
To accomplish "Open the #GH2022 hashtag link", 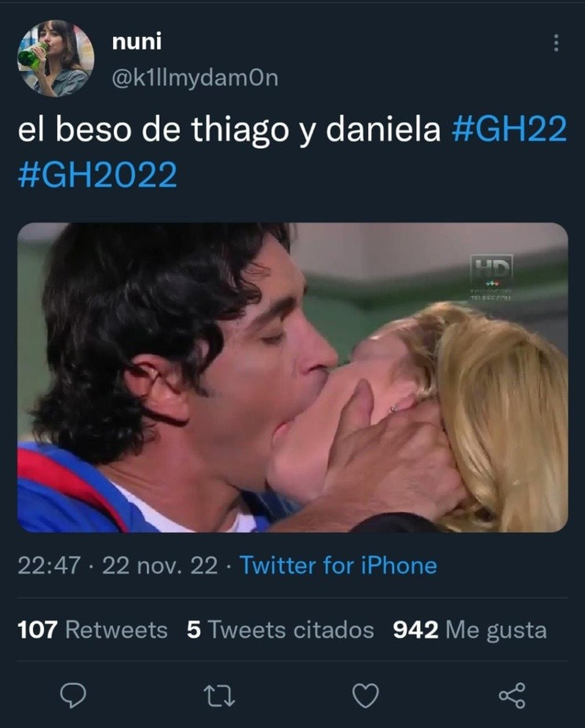I will pyautogui.click(x=97, y=175).
